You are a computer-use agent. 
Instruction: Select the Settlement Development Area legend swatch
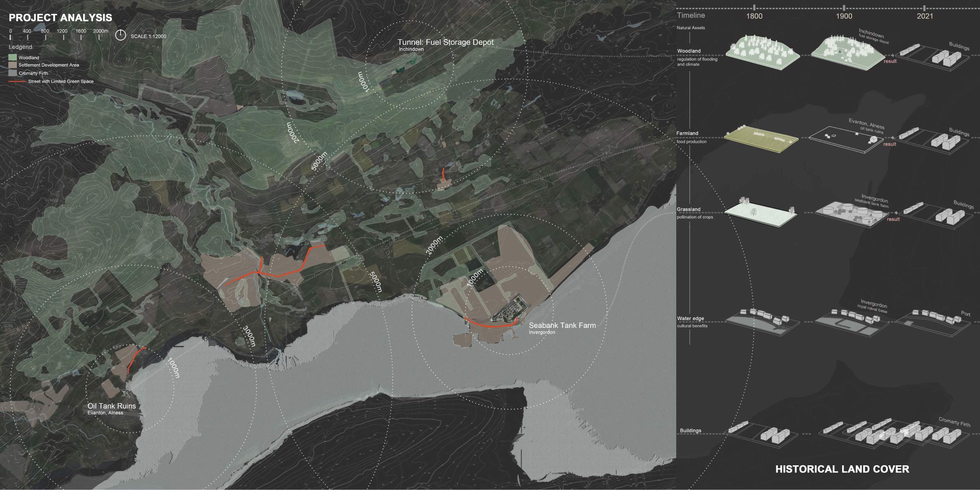[12, 65]
